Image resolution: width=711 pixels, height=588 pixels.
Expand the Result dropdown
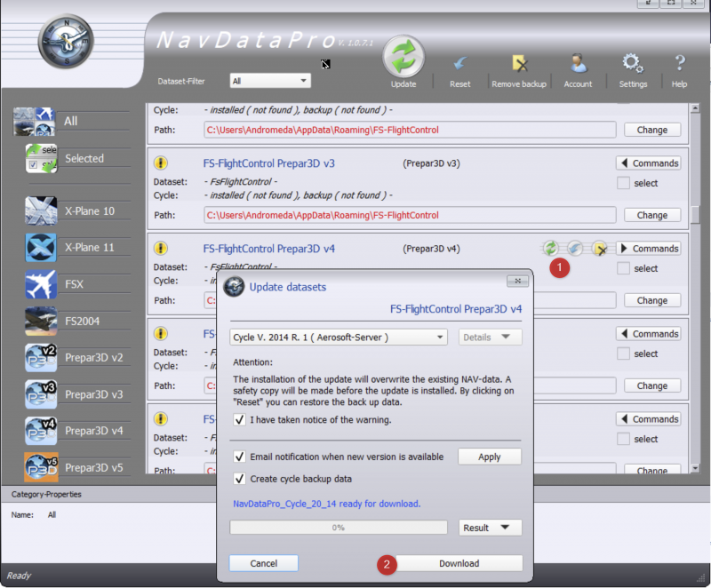coord(490,528)
